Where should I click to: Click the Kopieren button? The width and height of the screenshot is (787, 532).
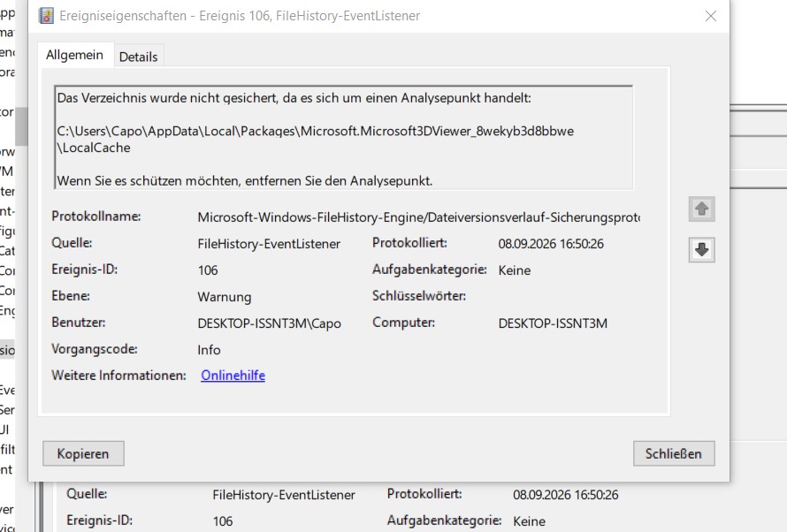[x=83, y=453]
